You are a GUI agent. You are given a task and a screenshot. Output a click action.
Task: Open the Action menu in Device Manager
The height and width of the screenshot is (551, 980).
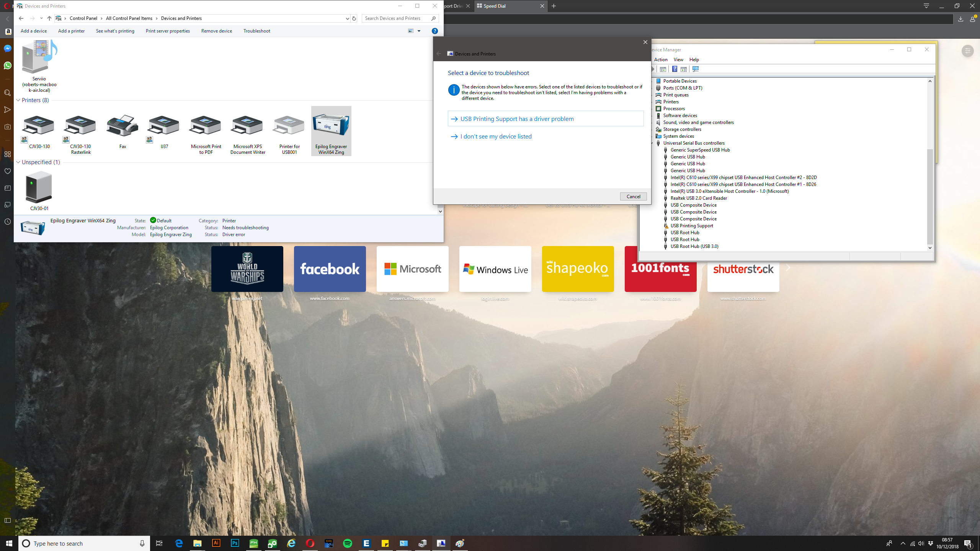[x=660, y=60]
